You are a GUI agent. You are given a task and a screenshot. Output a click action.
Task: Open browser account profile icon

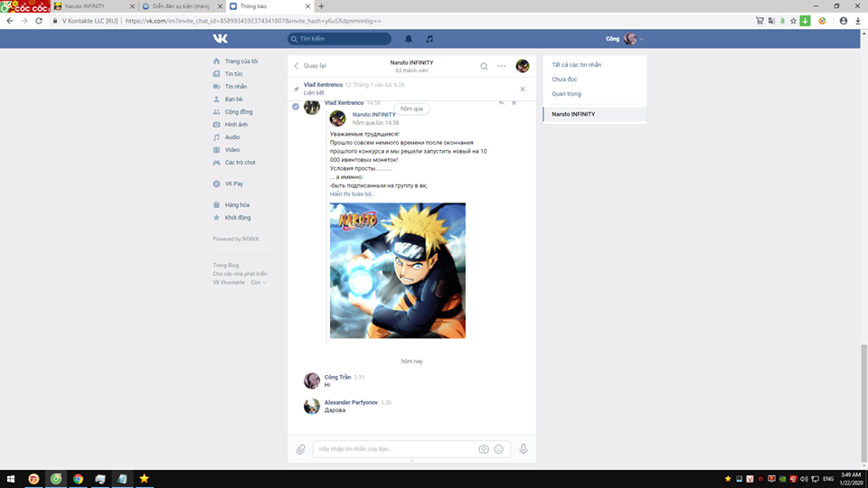coord(843,21)
